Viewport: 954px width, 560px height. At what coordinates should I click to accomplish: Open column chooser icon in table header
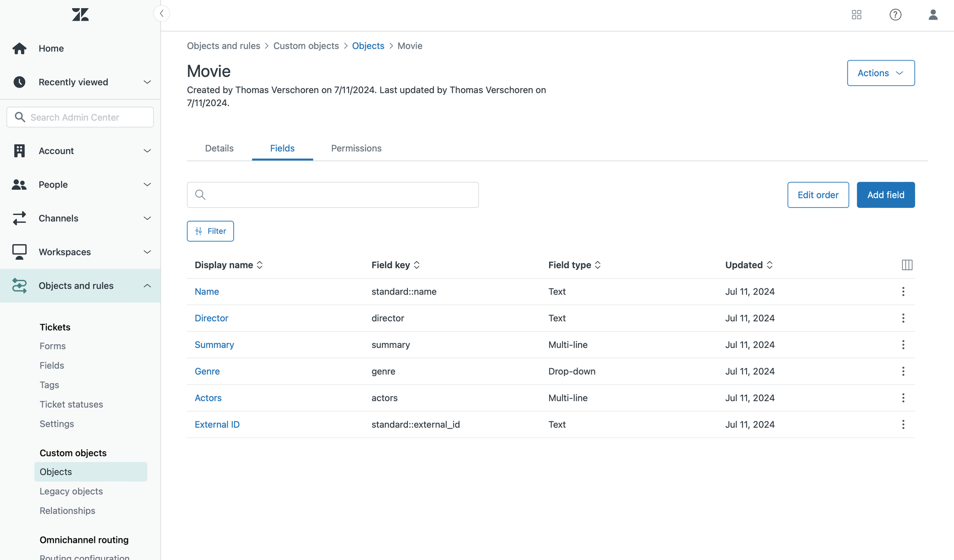907,265
